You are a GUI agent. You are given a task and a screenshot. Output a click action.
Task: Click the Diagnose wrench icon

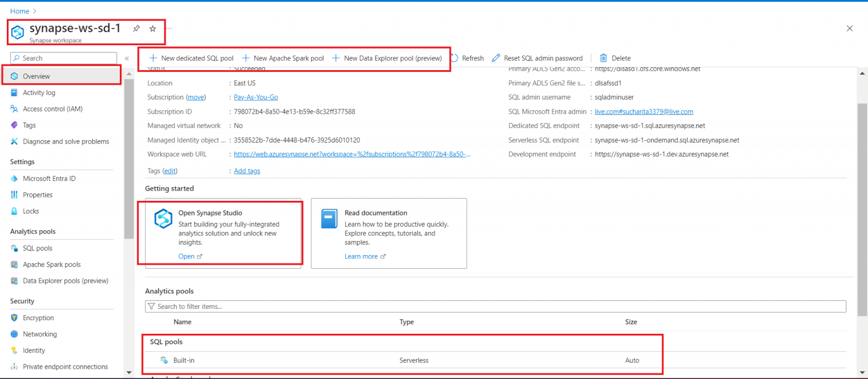tap(14, 141)
